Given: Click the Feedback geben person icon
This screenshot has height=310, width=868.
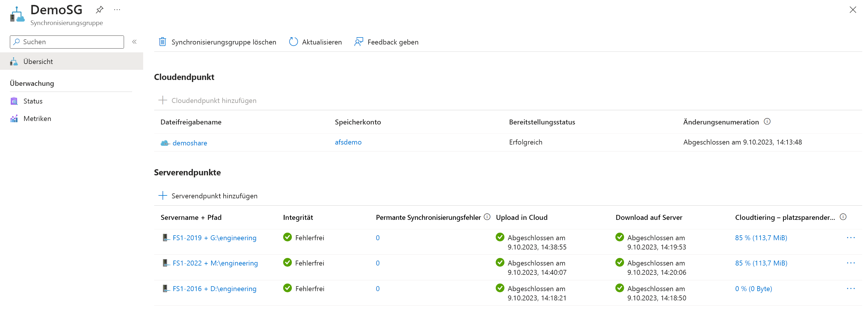Looking at the screenshot, I should 359,42.
